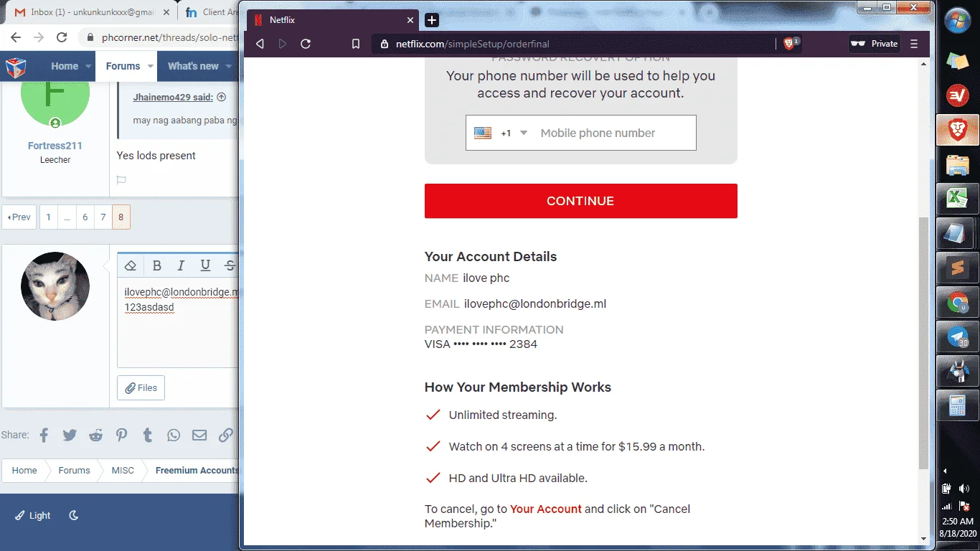Switch to the Netflix tab
Viewport: 980px width, 551px height.
point(333,20)
